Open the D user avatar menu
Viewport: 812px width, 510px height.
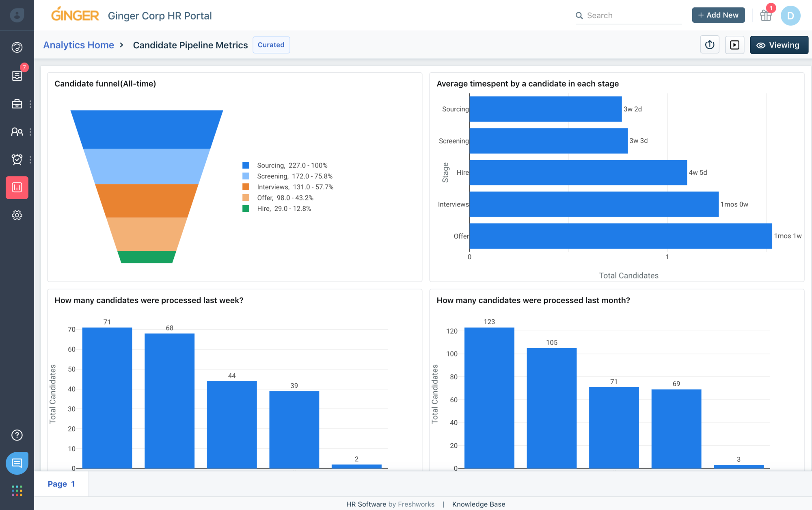click(x=790, y=15)
